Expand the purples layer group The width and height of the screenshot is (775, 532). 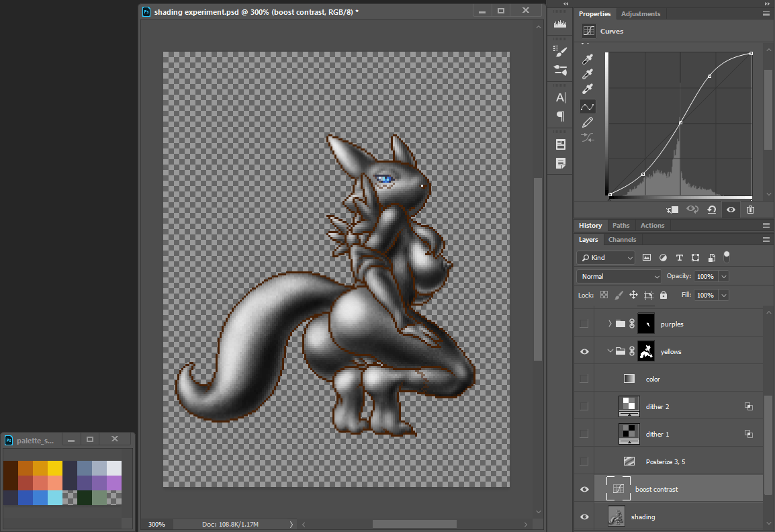pyautogui.click(x=610, y=324)
